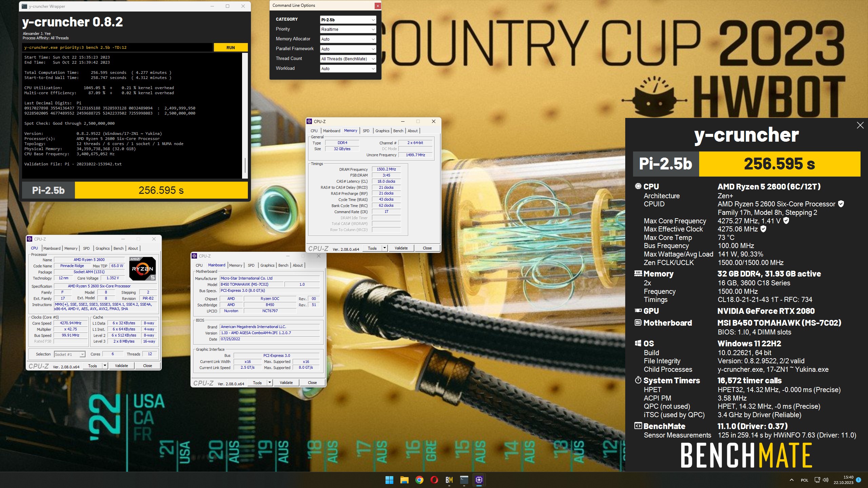Close the Command Line Options panel
The width and height of the screenshot is (868, 488).
pyautogui.click(x=377, y=6)
